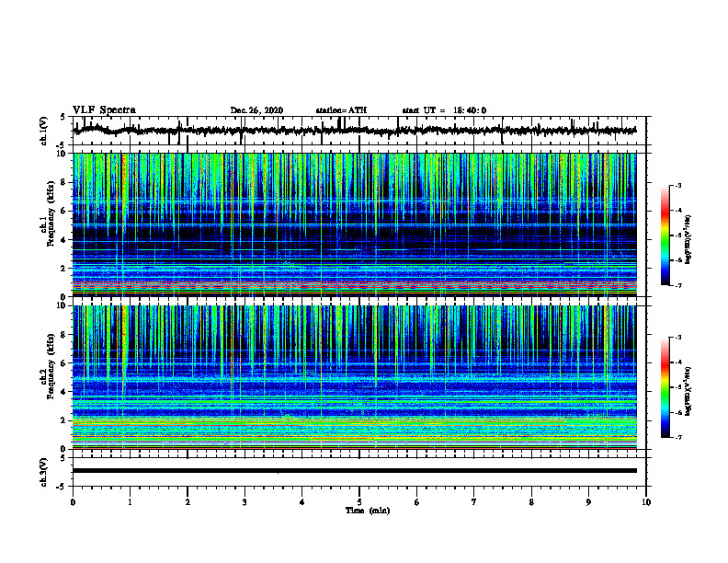Click the ch.2 spectrogram color bar
Viewport: 728px width, 563px height.
[665, 387]
